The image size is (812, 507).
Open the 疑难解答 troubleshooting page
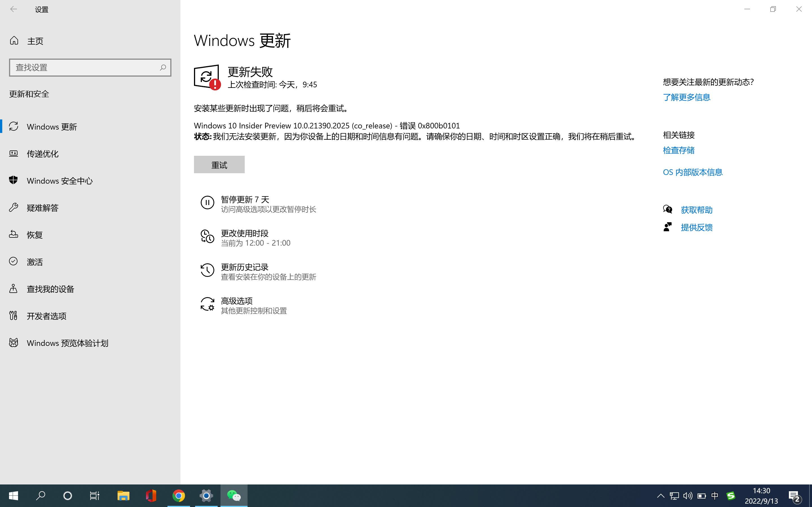tap(43, 208)
